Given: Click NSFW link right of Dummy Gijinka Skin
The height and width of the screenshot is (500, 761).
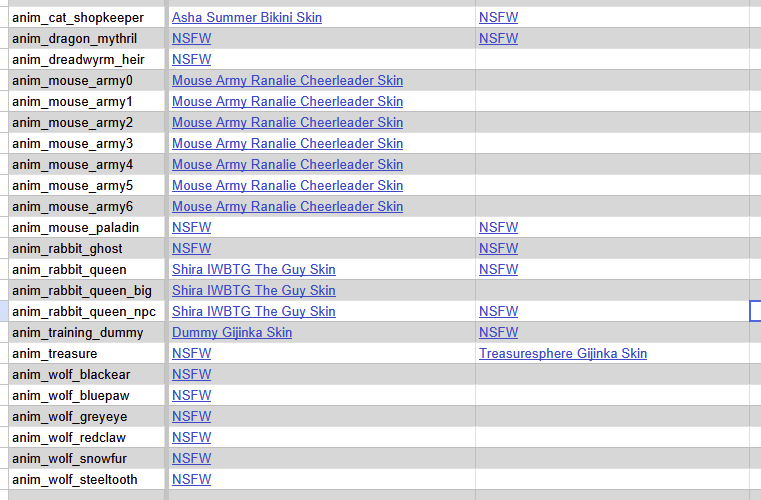Looking at the screenshot, I should (498, 333).
